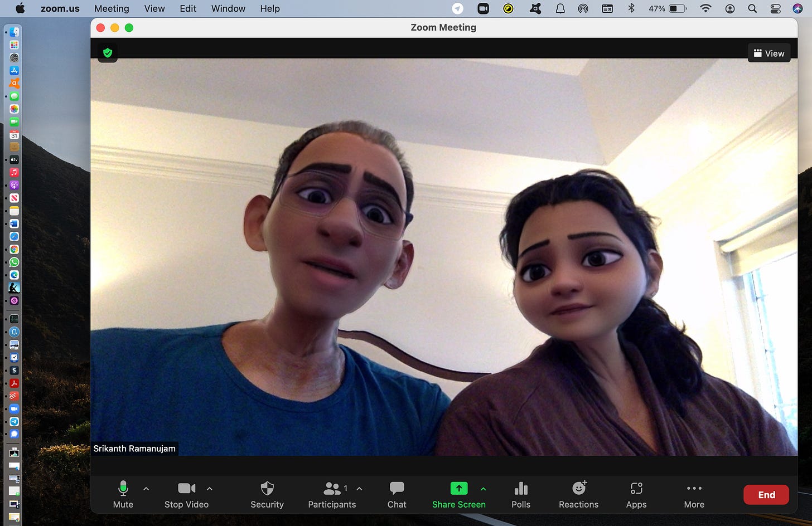This screenshot has height=526, width=812.
Task: Open Apple TV in the Dock
Action: [14, 159]
